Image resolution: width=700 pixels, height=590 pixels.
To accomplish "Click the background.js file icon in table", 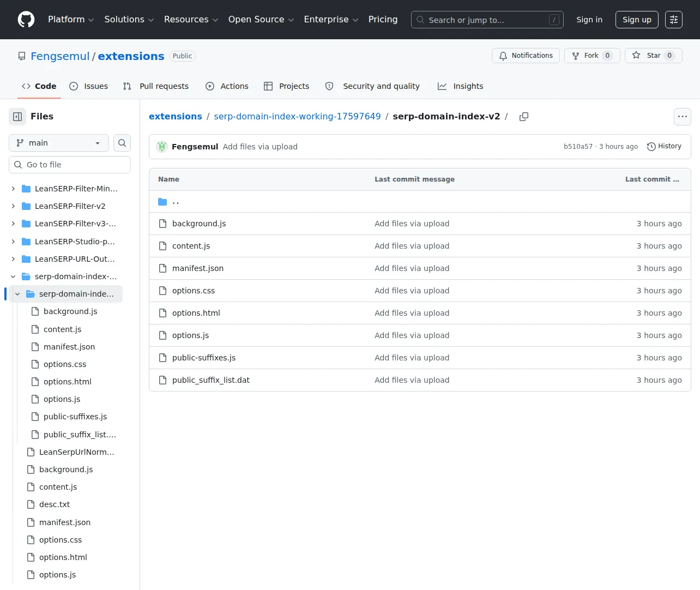I will 162,224.
